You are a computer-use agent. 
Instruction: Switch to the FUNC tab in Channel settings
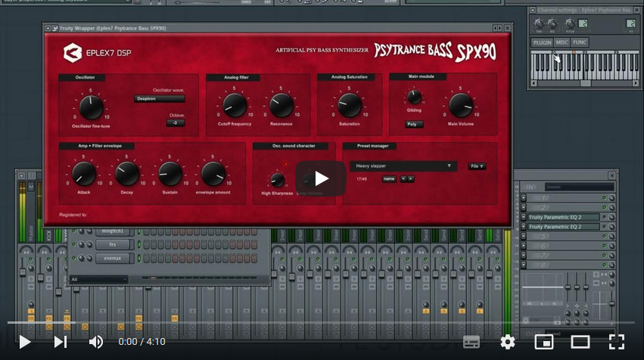click(580, 42)
